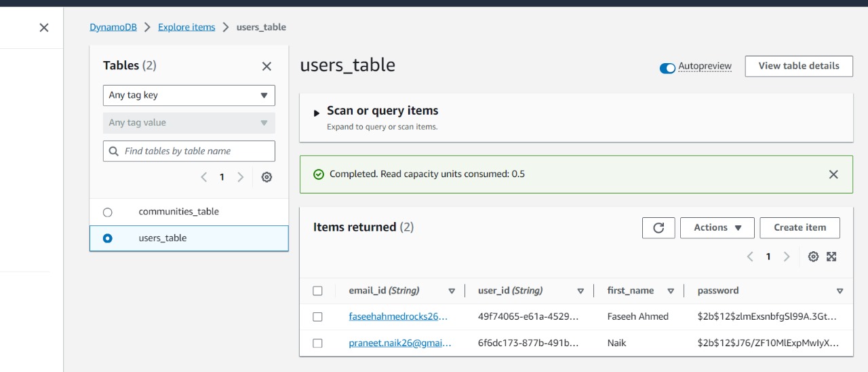Image resolution: width=868 pixels, height=372 pixels.
Task: Click the Create item button
Action: click(800, 228)
